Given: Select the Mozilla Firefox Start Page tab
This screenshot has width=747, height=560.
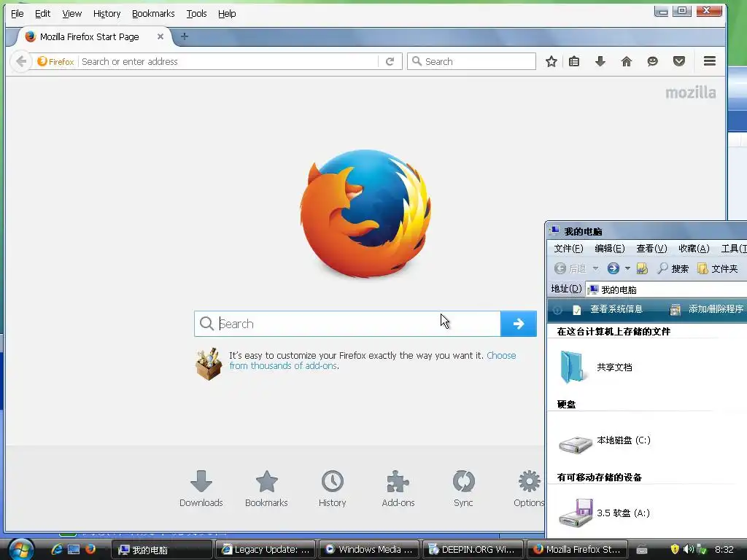Looking at the screenshot, I should click(90, 36).
